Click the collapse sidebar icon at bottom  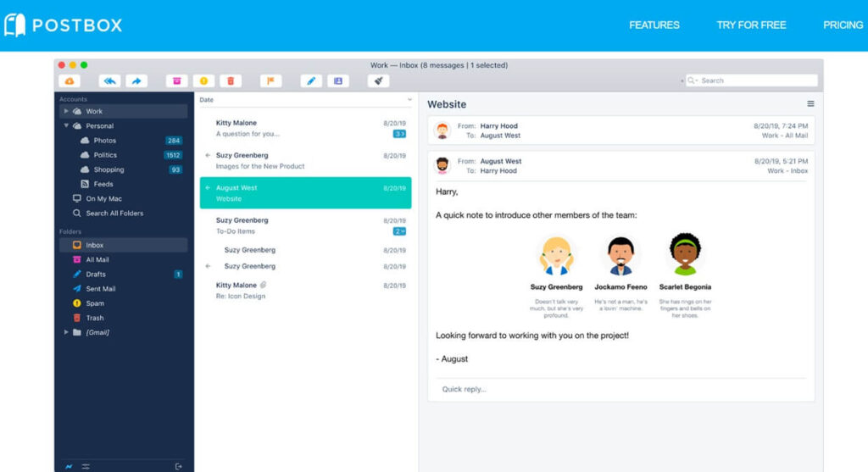(178, 466)
